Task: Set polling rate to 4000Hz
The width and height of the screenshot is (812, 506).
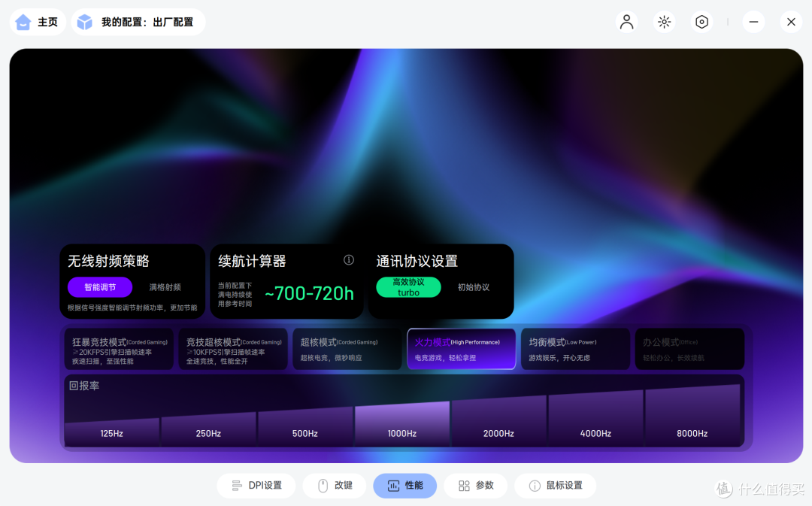Action: [595, 419]
